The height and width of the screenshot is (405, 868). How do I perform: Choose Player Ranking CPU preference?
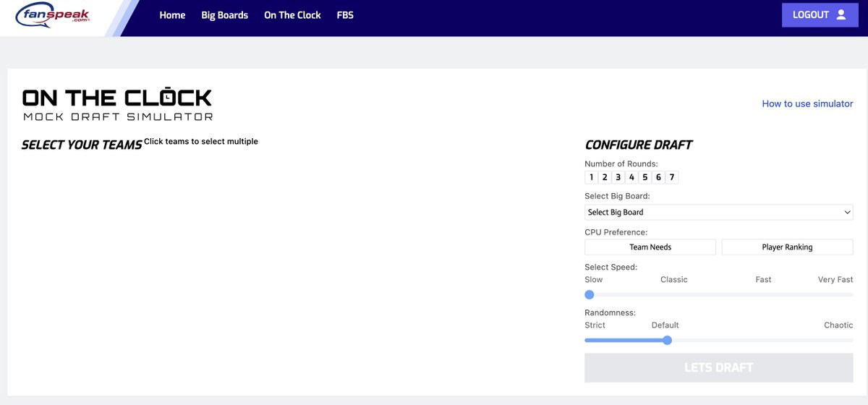(x=787, y=247)
